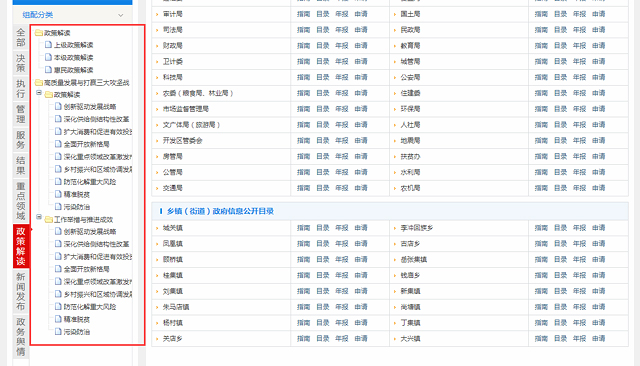Viewport: 640px width, 366px height.
Task: Open 年报 for 民政局
Action: click(579, 30)
